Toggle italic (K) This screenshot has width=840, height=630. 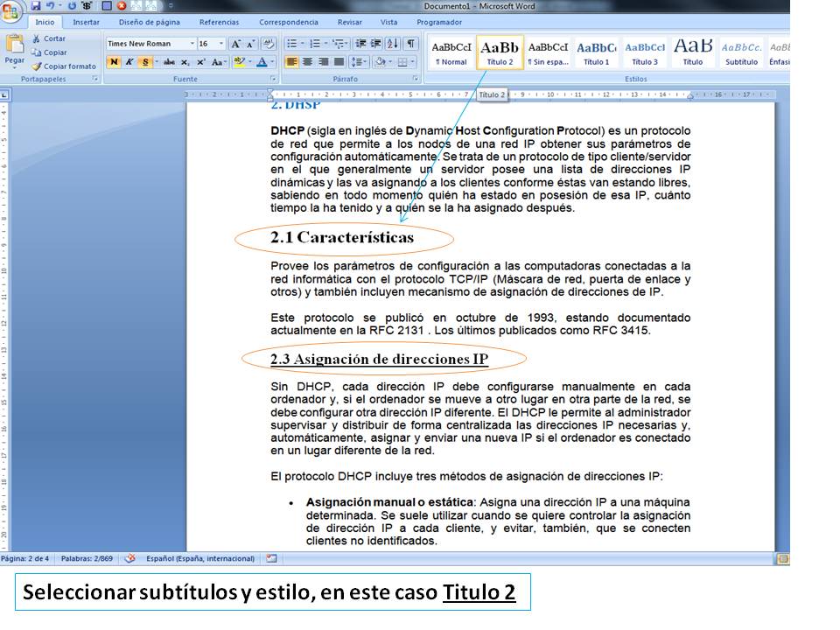pyautogui.click(x=129, y=62)
